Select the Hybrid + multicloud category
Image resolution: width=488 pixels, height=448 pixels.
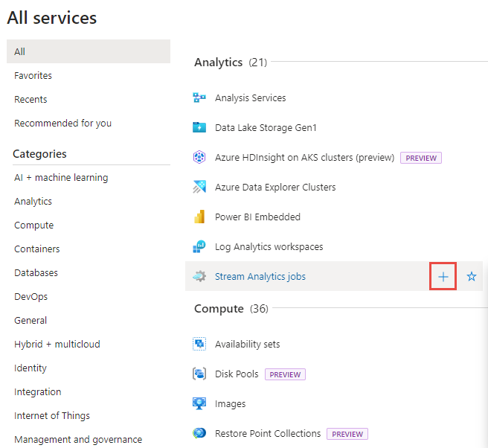point(57,345)
